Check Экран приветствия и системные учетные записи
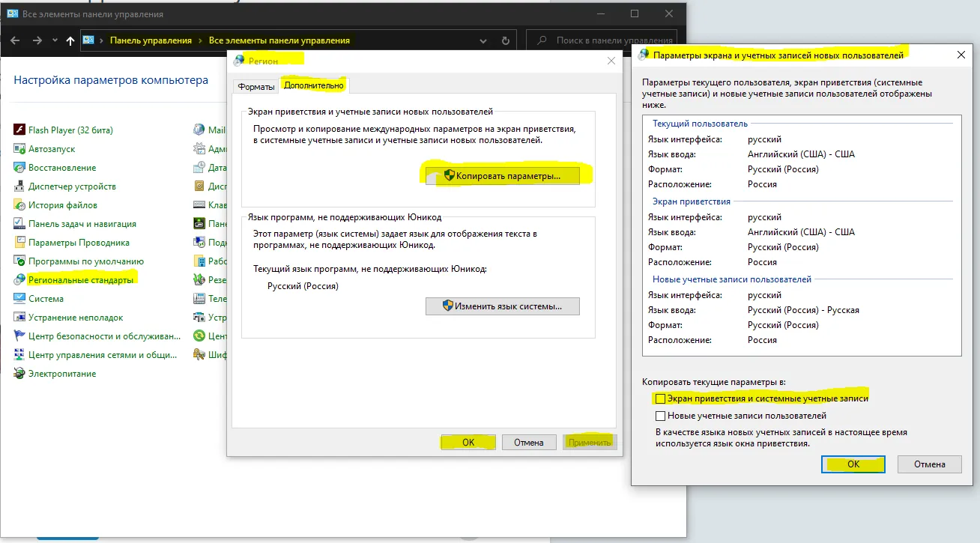Screen dimensions: 980x543 pos(660,398)
